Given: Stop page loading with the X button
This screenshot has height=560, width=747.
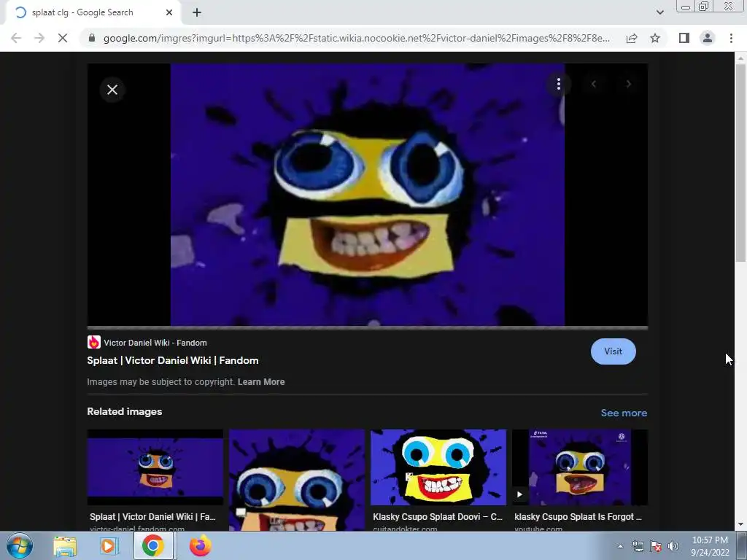Looking at the screenshot, I should [63, 38].
